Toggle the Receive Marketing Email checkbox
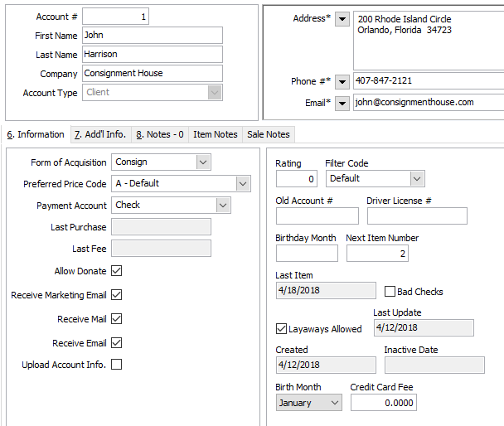The height and width of the screenshot is (426, 504). pos(116,294)
